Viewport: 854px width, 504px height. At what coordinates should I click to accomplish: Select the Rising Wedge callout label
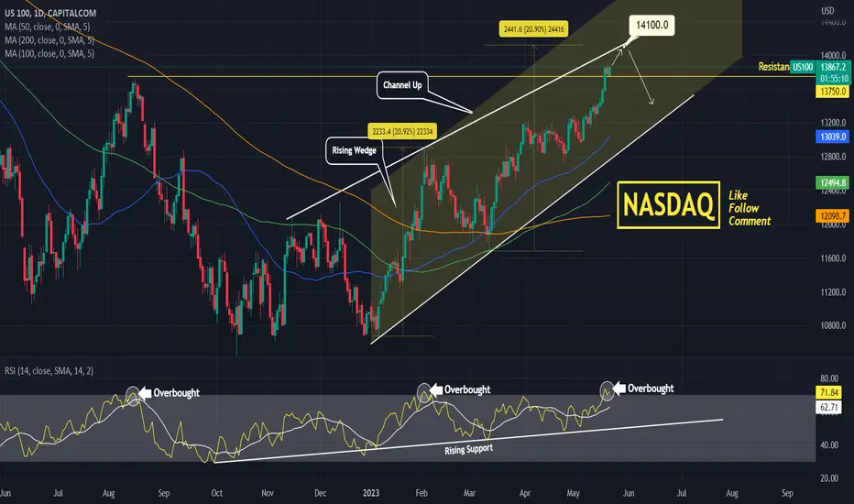tap(354, 150)
